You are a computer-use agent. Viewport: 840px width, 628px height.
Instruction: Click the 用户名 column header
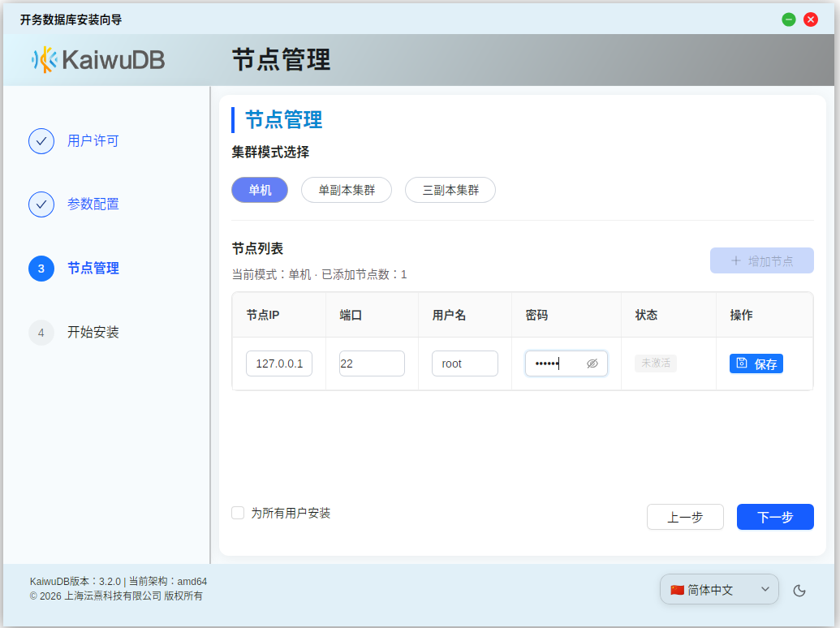[x=449, y=316]
